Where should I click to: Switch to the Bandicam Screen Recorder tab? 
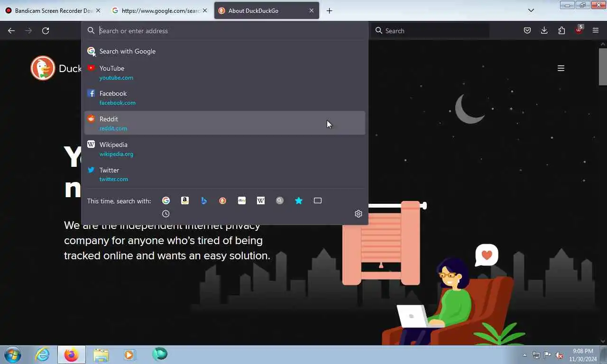point(53,10)
